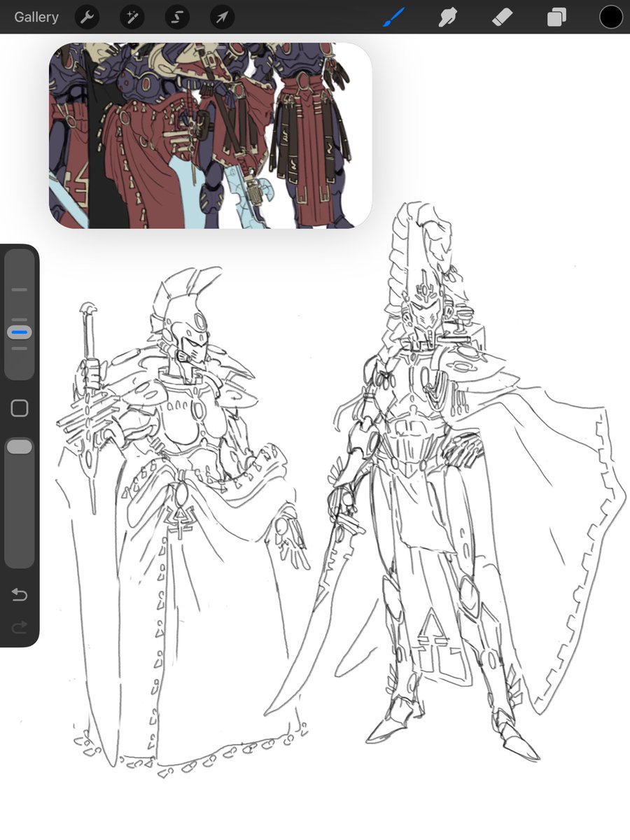
Task: Return to the Gallery
Action: click(36, 17)
